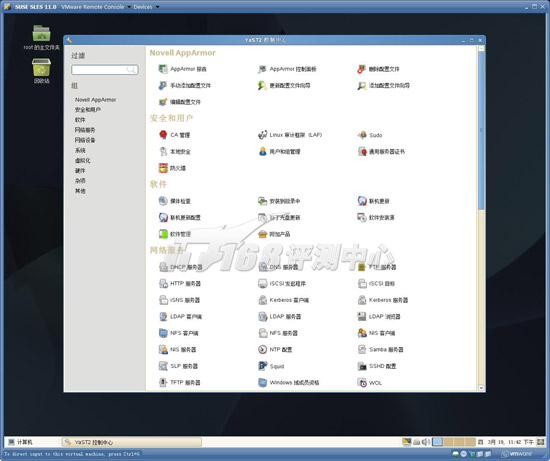Open the AppArmor 报告 module
This screenshot has width=550, height=461.
pyautogui.click(x=182, y=69)
